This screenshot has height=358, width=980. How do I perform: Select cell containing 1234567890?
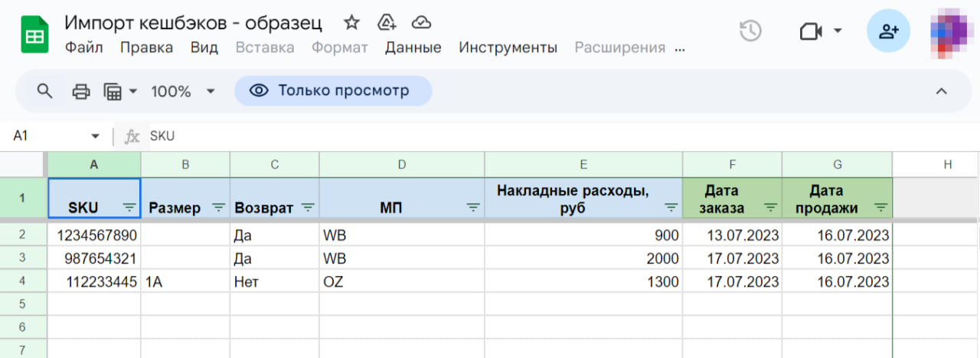pos(95,235)
